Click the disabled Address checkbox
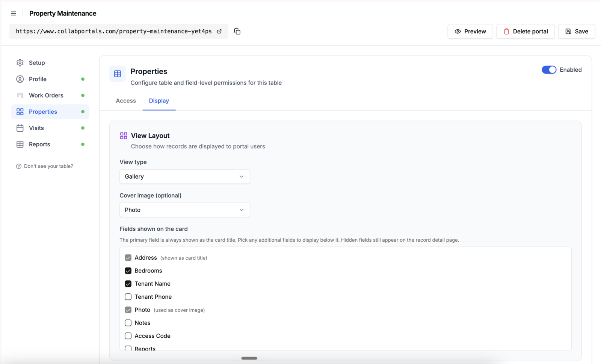This screenshot has height=364, width=601. [128, 258]
